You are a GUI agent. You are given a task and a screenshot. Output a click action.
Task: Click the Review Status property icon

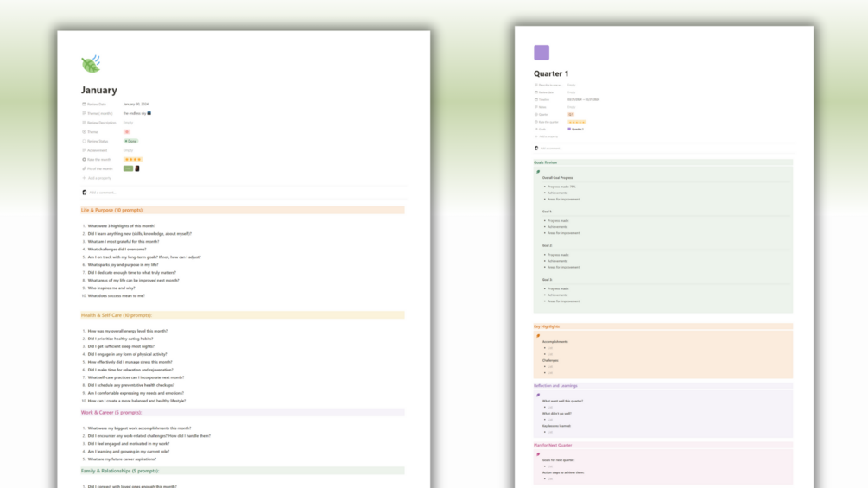point(84,141)
